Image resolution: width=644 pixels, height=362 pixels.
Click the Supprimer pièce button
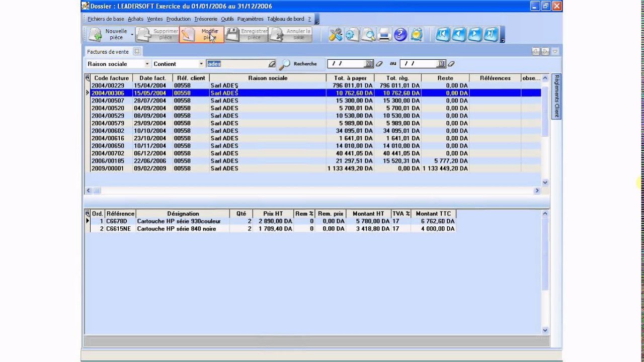[x=157, y=34]
